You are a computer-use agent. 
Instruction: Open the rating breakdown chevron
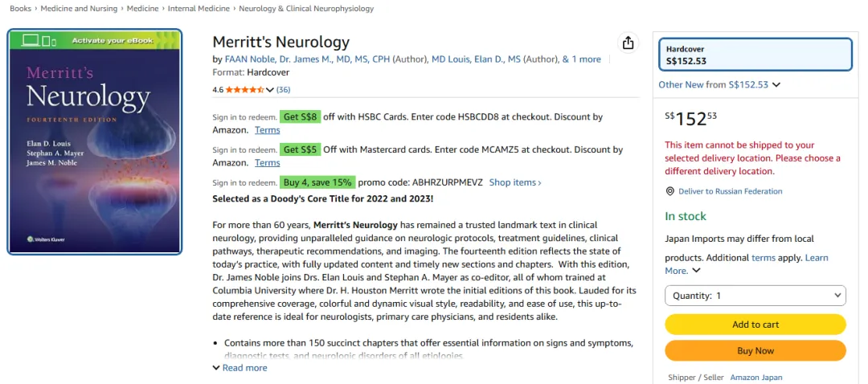click(270, 90)
